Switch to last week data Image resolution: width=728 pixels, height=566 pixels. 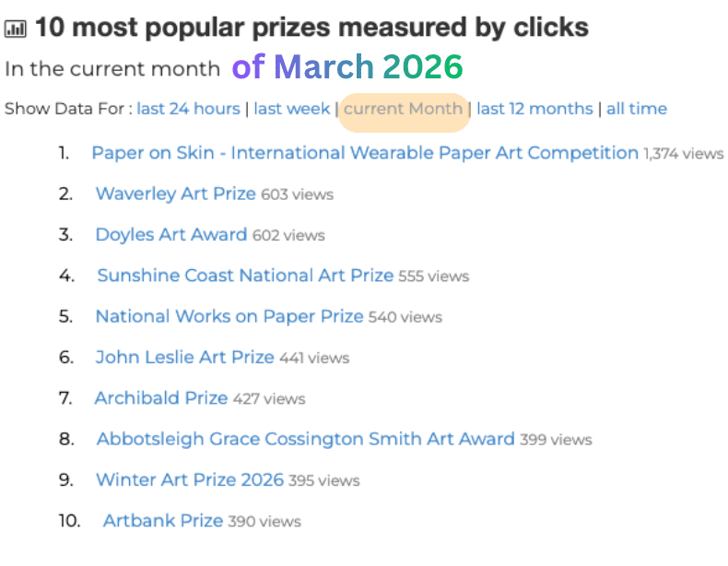point(291,109)
